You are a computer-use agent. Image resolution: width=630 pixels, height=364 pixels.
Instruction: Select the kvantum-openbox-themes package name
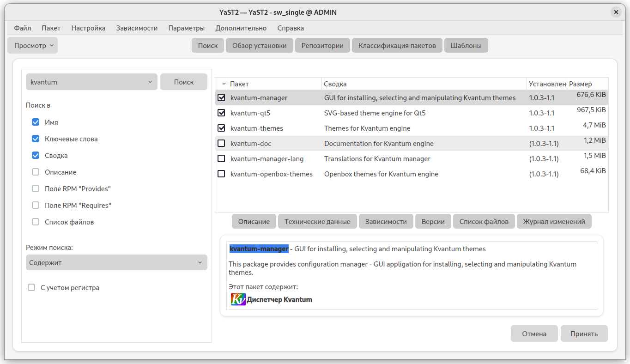(272, 174)
